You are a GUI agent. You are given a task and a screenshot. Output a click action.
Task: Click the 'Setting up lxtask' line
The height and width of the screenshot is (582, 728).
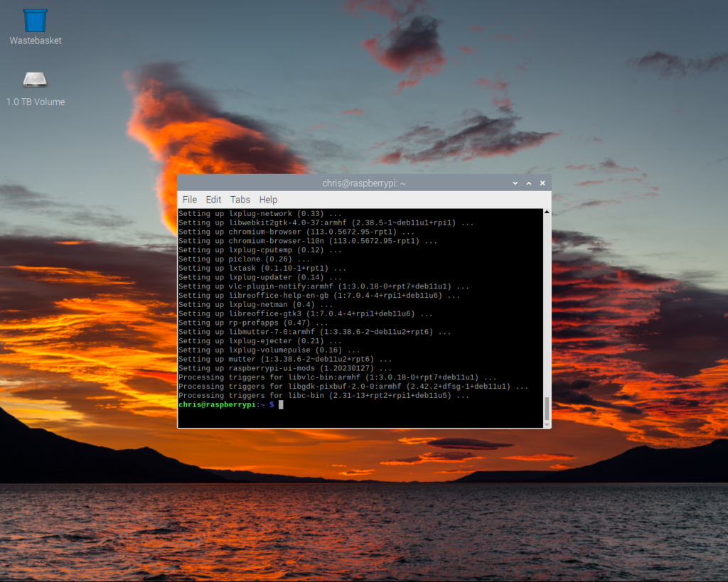click(262, 268)
